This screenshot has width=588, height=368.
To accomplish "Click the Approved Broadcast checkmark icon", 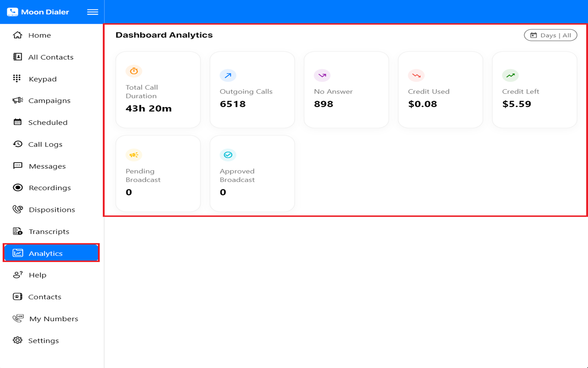I will coord(228,155).
